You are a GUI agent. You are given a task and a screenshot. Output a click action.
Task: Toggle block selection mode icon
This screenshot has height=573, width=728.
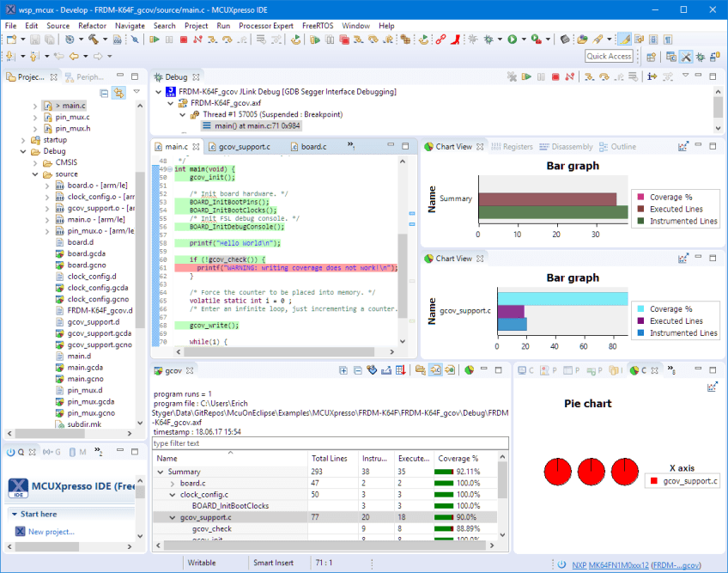tap(653, 40)
